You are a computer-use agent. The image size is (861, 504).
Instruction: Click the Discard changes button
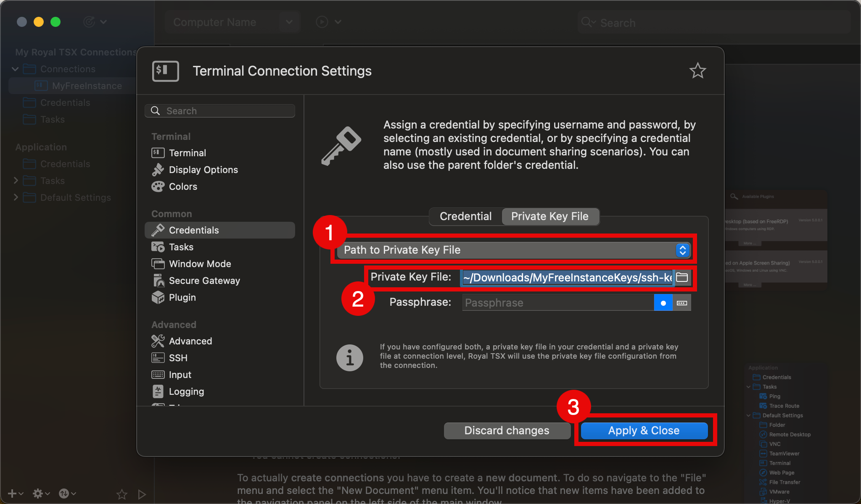(507, 430)
